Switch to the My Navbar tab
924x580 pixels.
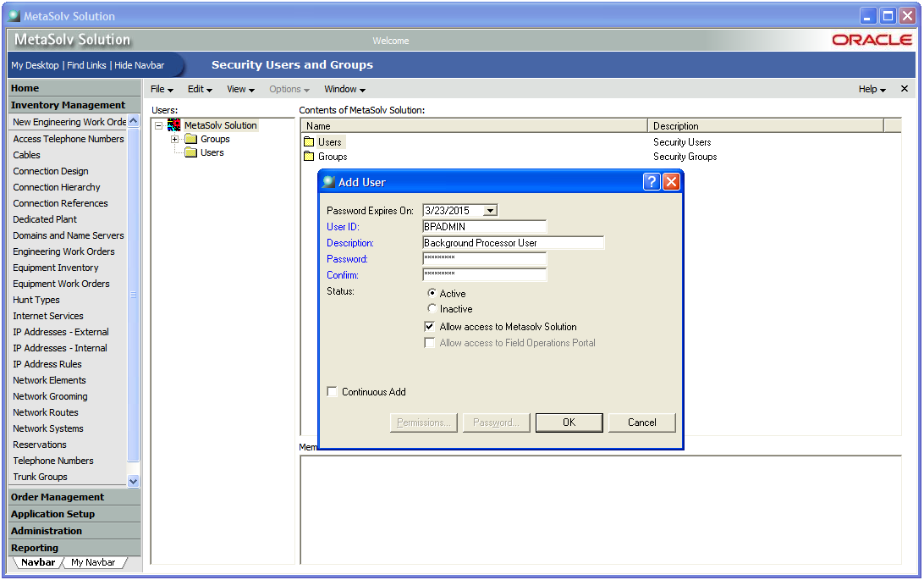click(x=94, y=561)
